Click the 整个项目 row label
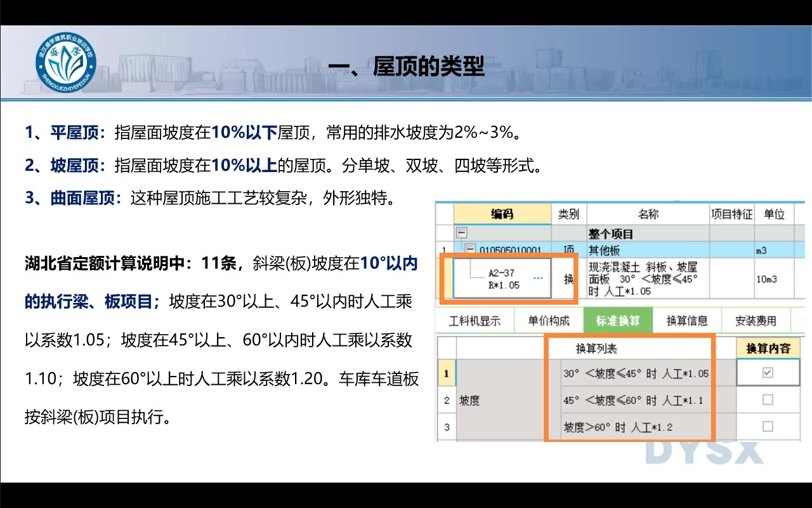 click(611, 234)
